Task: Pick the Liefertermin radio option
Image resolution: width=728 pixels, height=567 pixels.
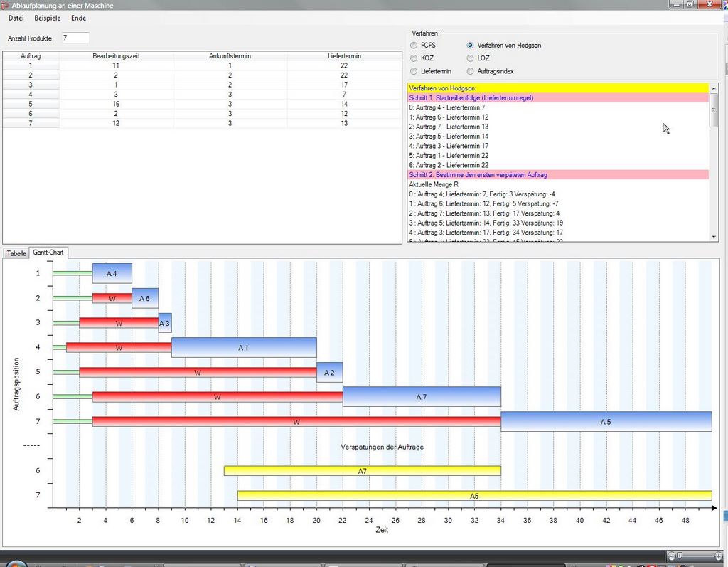Action: pos(414,71)
